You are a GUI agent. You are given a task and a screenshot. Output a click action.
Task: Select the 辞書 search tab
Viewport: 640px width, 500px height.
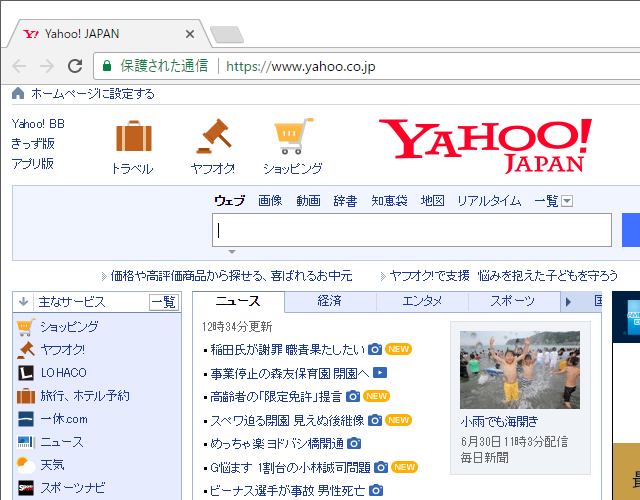(345, 201)
